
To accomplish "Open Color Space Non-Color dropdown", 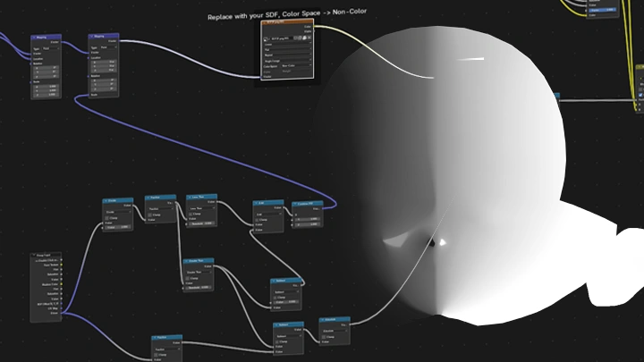I will [297, 65].
